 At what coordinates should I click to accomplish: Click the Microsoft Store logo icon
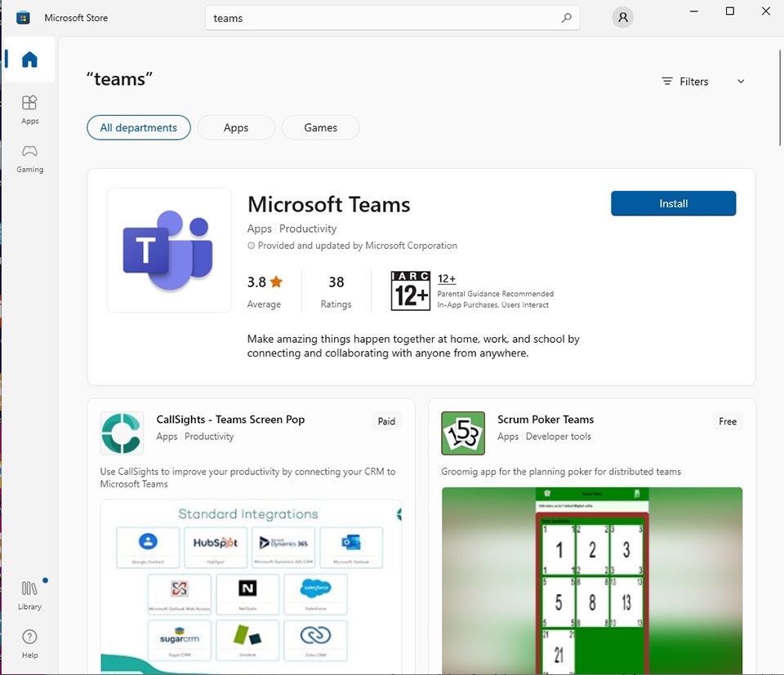point(22,17)
